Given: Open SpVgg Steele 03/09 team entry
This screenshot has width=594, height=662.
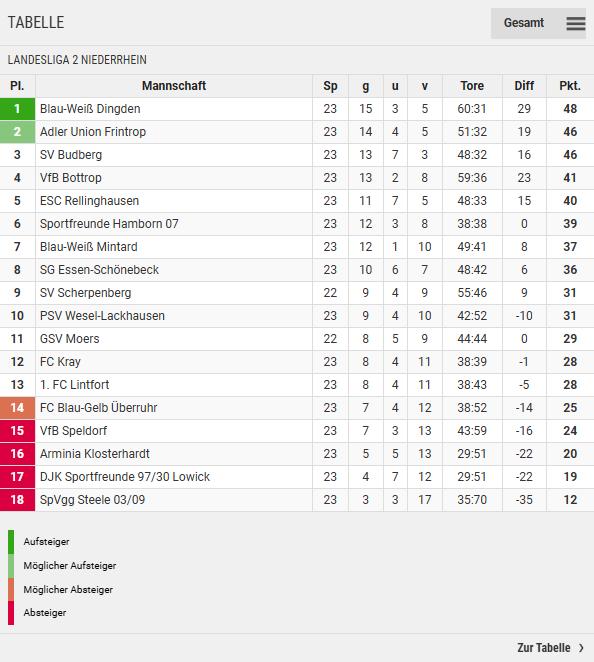Looking at the screenshot, I should click(92, 500).
